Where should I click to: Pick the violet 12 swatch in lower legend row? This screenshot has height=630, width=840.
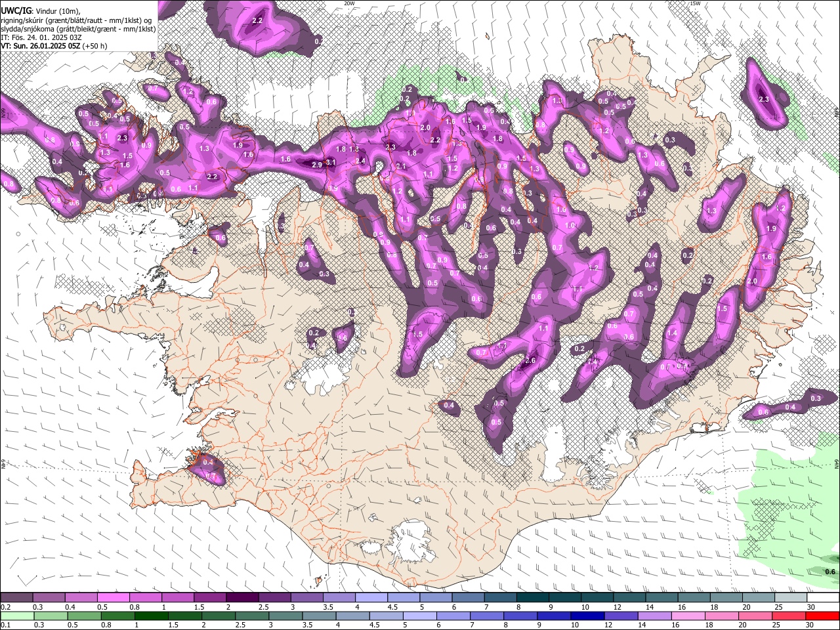pyautogui.click(x=621, y=616)
